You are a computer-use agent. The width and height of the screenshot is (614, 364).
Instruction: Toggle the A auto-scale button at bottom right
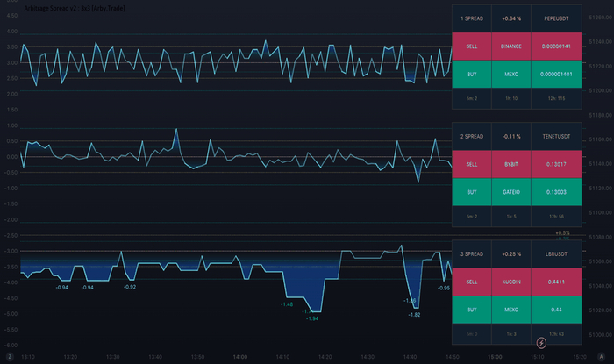(601, 356)
